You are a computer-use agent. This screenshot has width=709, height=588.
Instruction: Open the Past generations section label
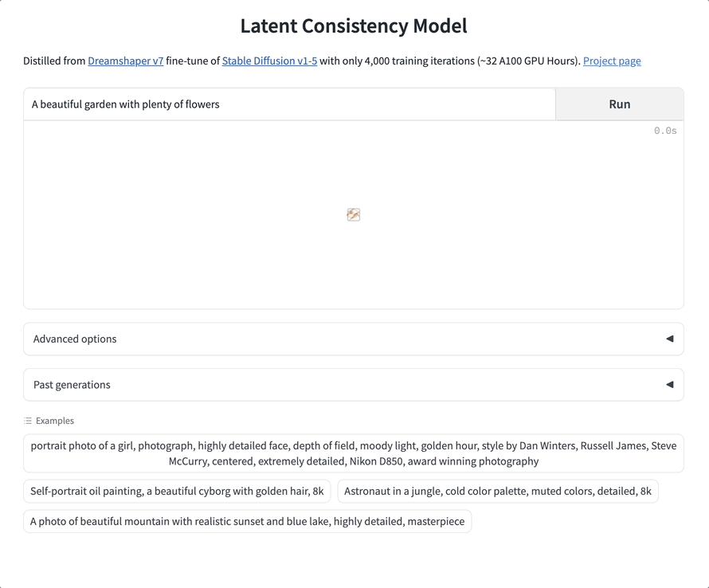coord(72,385)
